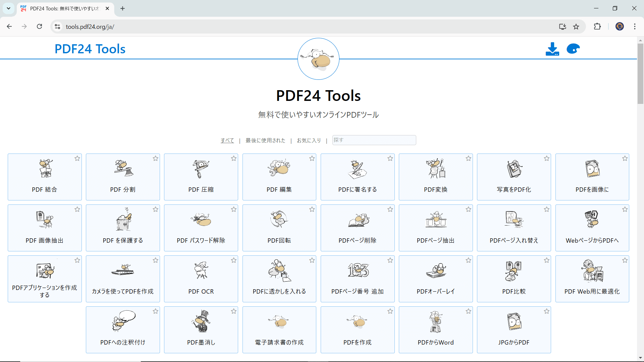The height and width of the screenshot is (362, 644).
Task: Open the PDFからWord tool
Action: pyautogui.click(x=436, y=330)
